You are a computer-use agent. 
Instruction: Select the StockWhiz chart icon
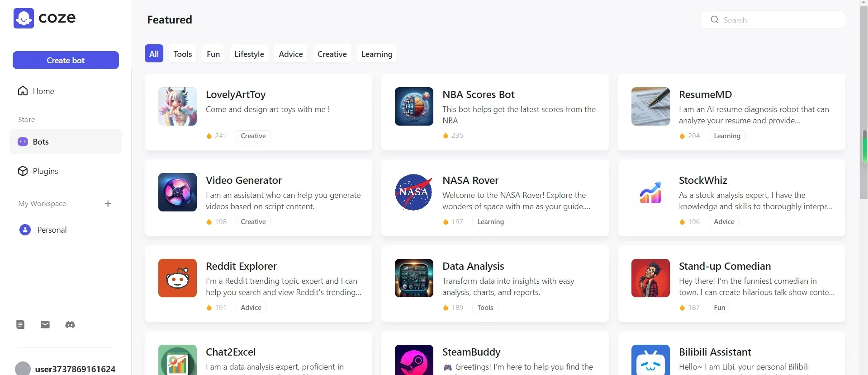pyautogui.click(x=650, y=192)
